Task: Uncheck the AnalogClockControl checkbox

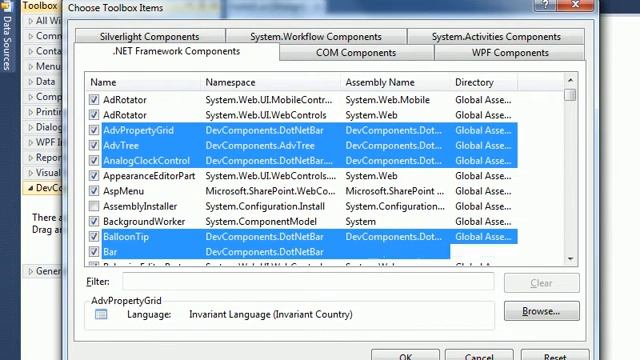Action: coord(94,160)
